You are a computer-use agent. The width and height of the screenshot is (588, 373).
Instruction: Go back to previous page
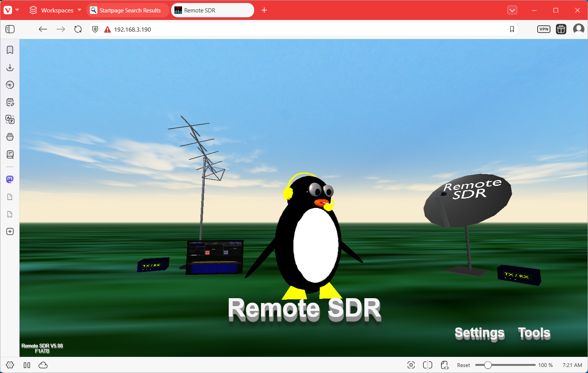[x=43, y=29]
